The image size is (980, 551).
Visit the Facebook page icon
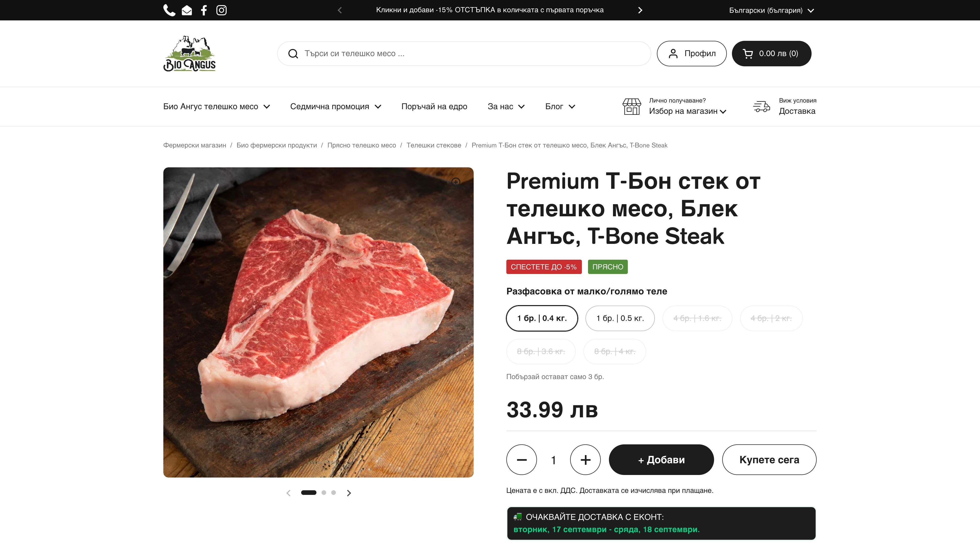tap(204, 10)
